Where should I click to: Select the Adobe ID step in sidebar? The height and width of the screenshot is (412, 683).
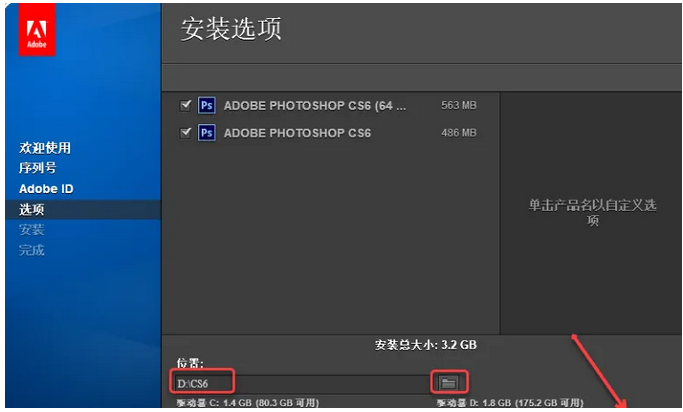click(x=46, y=189)
